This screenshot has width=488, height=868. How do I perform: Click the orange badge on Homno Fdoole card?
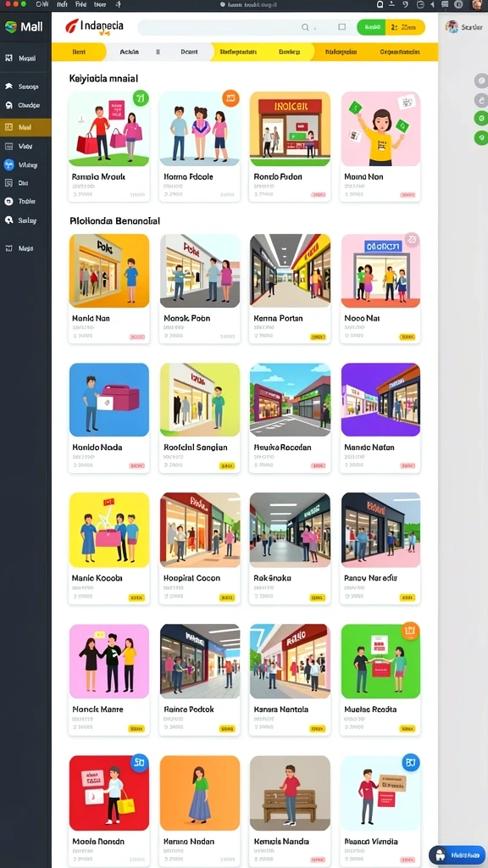coord(230,98)
